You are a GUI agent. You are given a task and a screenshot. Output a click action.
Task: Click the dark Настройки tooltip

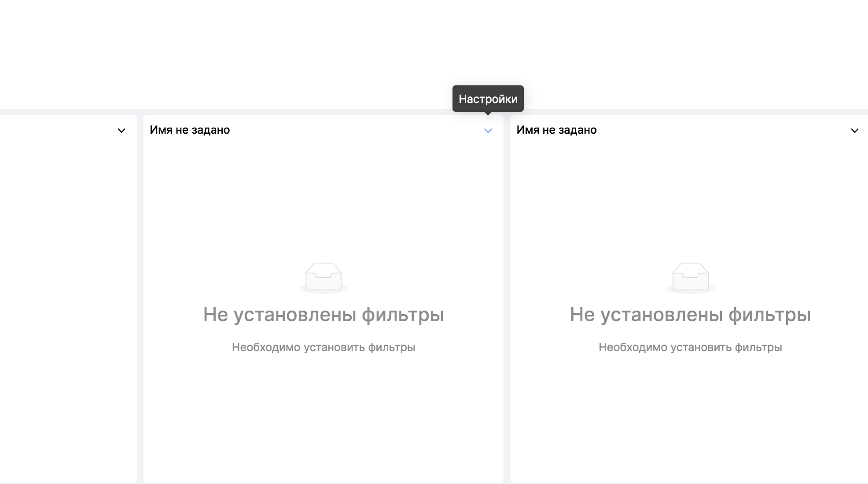(488, 99)
